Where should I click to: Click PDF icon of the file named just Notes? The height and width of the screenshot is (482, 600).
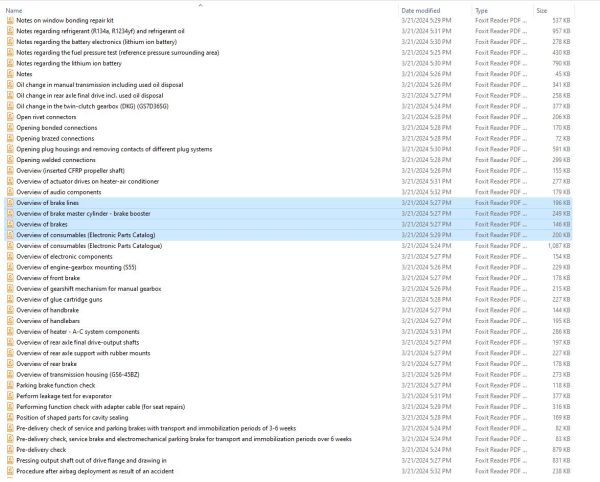pos(10,74)
